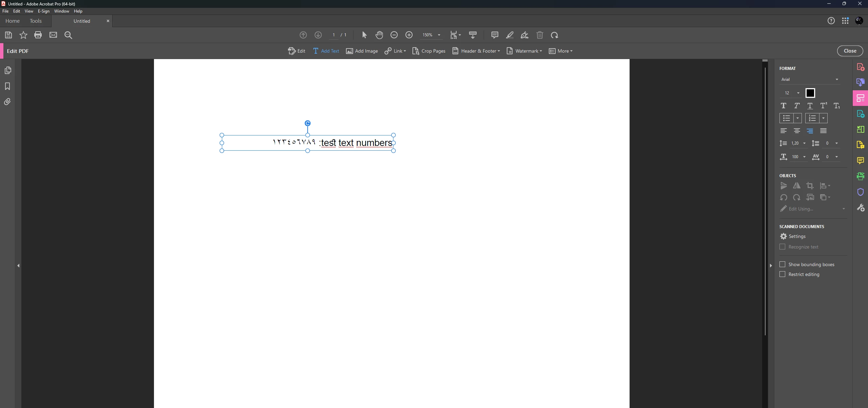Click the Add Image tool
Viewport: 868px width, 408px height.
point(362,51)
